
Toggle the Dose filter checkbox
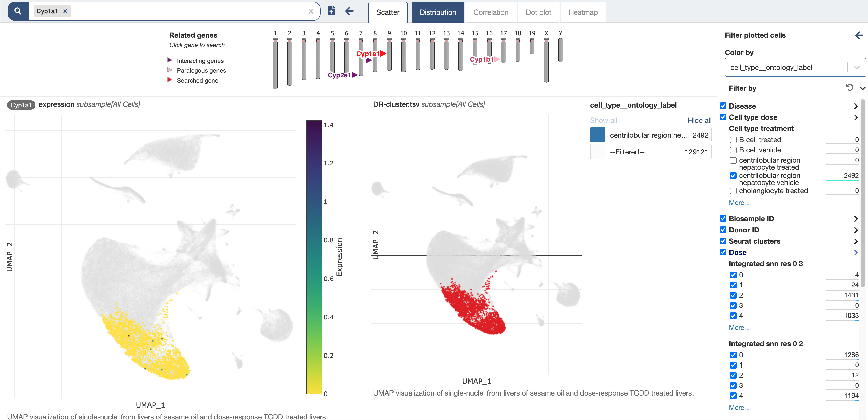point(723,252)
